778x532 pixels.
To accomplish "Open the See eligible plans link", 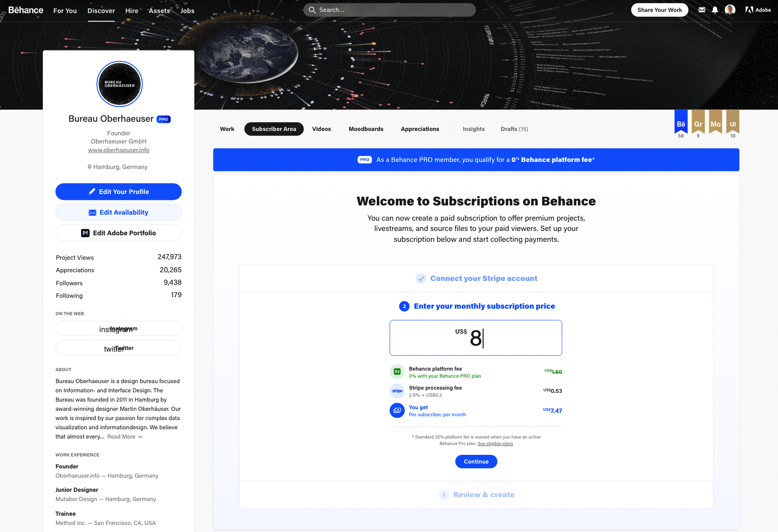I will tap(495, 443).
